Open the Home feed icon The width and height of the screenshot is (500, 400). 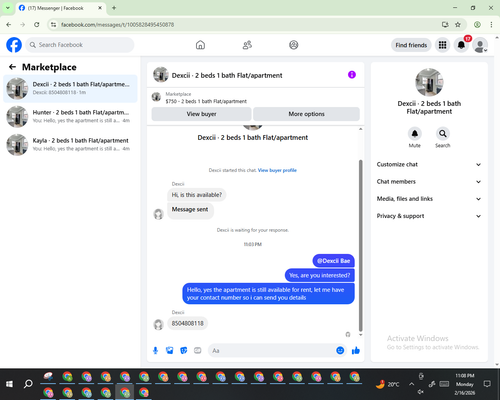(200, 45)
